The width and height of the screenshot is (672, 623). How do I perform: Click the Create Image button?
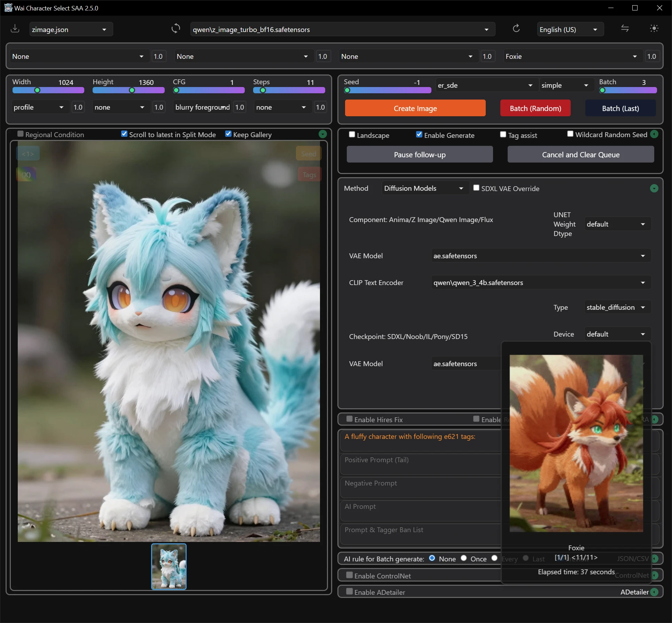(x=415, y=108)
